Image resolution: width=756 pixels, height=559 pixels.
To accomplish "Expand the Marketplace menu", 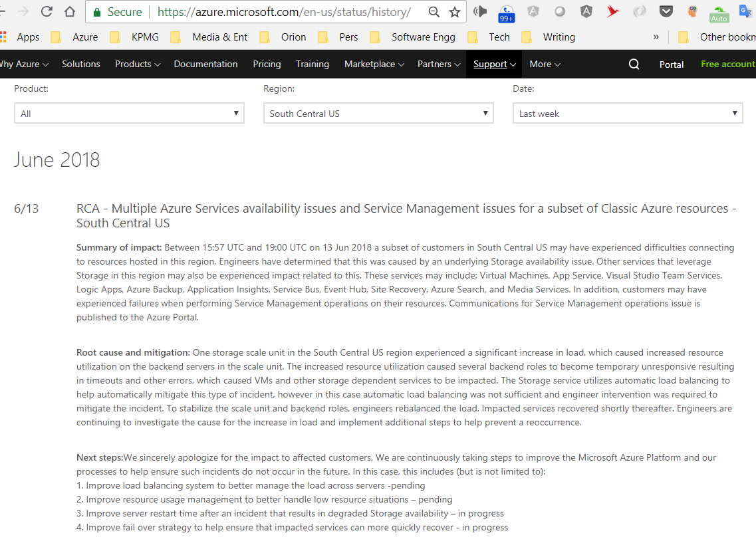I will pos(374,64).
